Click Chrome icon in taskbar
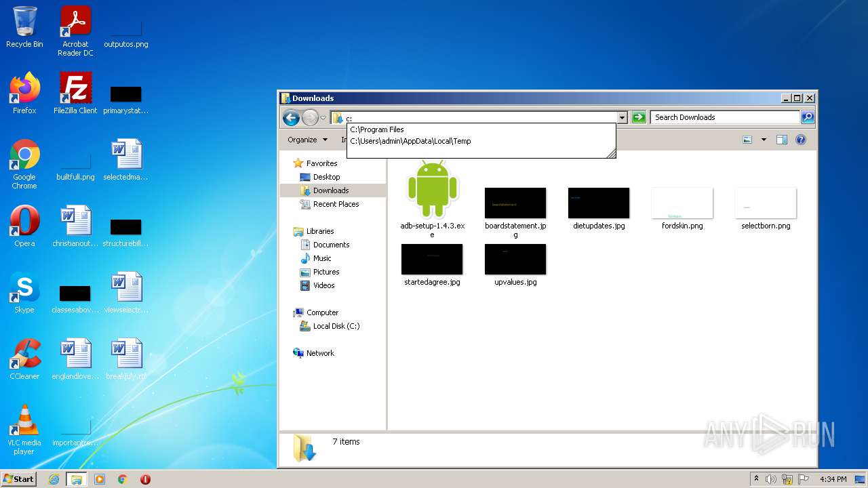 point(123,479)
